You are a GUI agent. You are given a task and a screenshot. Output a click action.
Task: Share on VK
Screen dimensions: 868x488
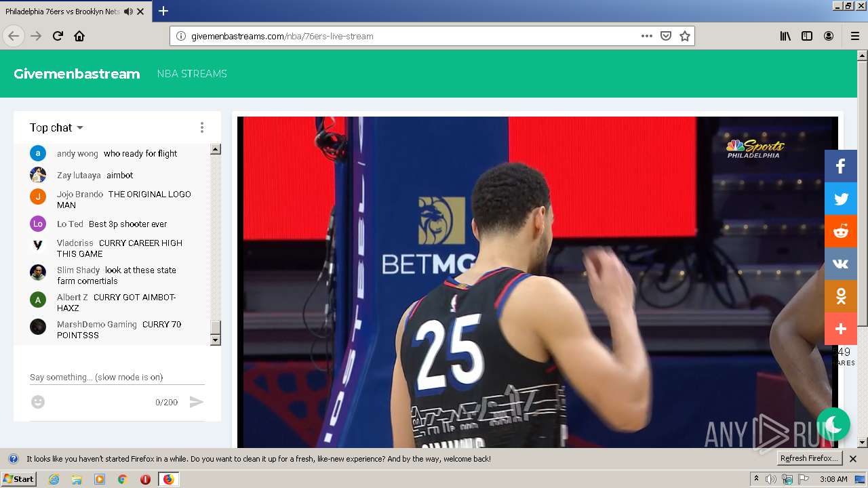click(841, 264)
